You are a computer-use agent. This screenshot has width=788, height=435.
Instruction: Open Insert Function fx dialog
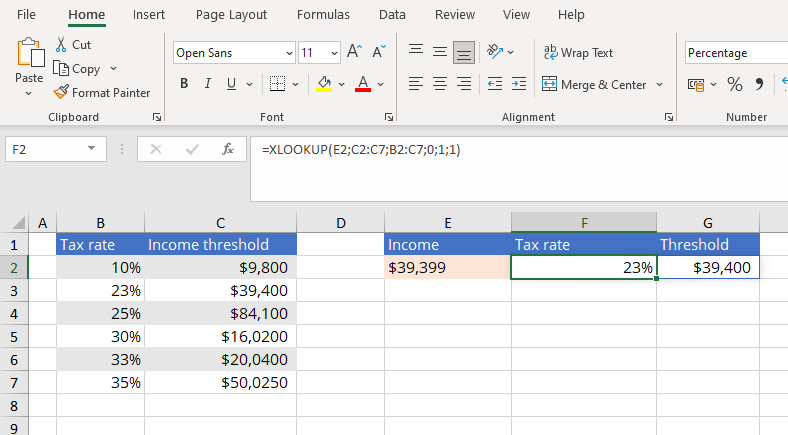(228, 149)
